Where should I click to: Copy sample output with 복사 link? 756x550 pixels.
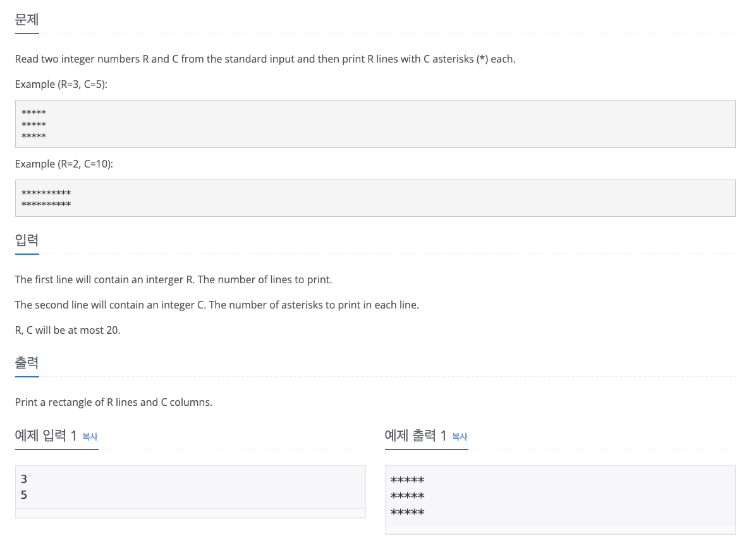coord(460,436)
